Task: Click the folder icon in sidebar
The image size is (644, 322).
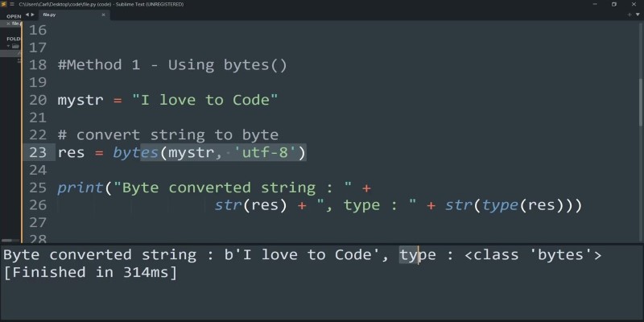Action: coord(15,46)
